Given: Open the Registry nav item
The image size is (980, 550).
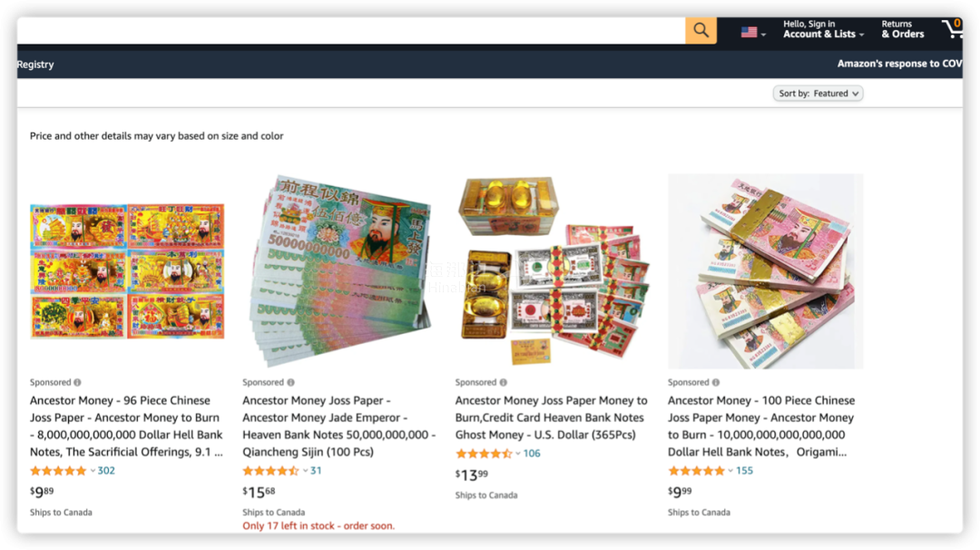Looking at the screenshot, I should pos(35,64).
